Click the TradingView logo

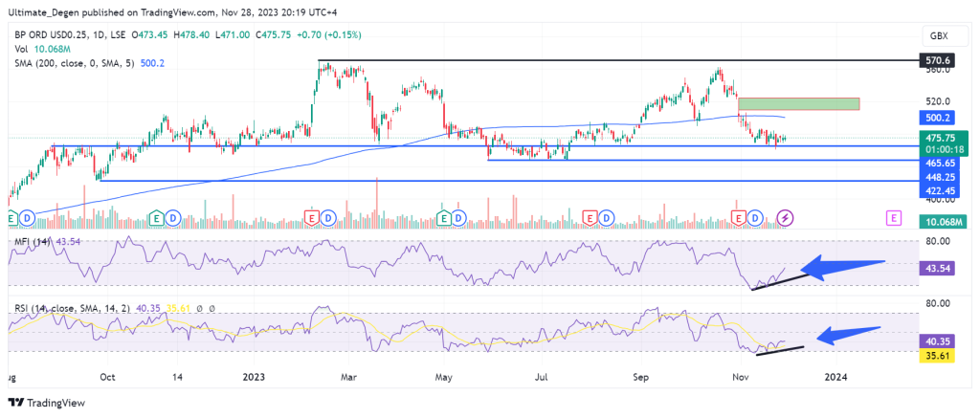click(46, 403)
